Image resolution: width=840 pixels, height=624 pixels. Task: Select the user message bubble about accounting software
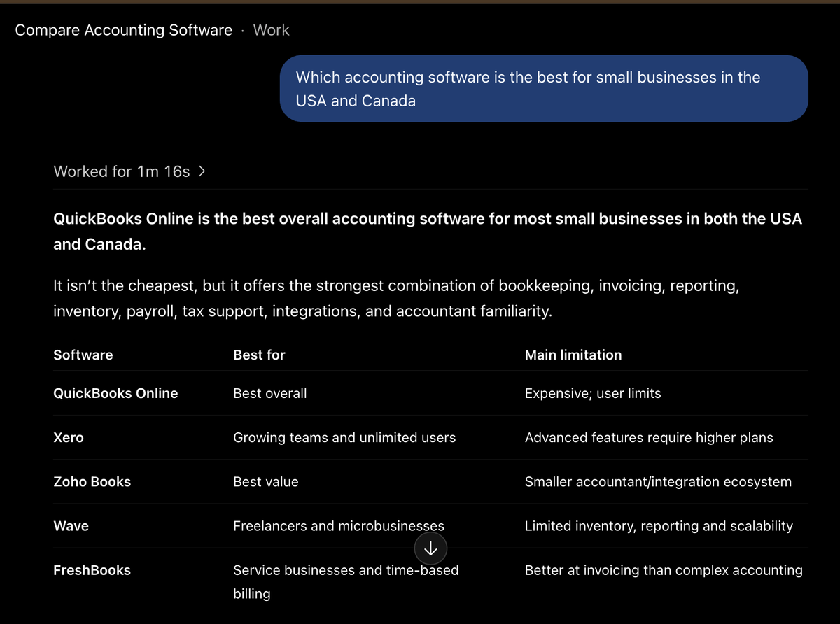coord(544,89)
